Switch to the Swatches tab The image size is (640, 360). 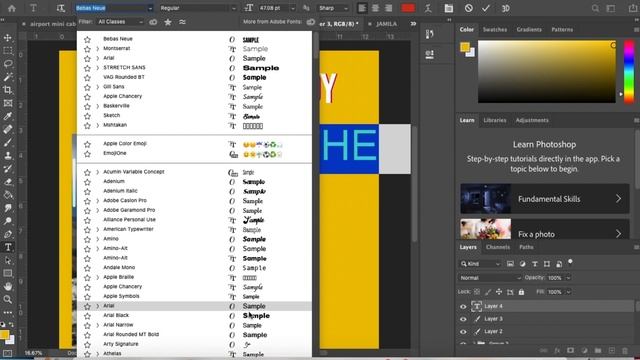click(x=495, y=30)
